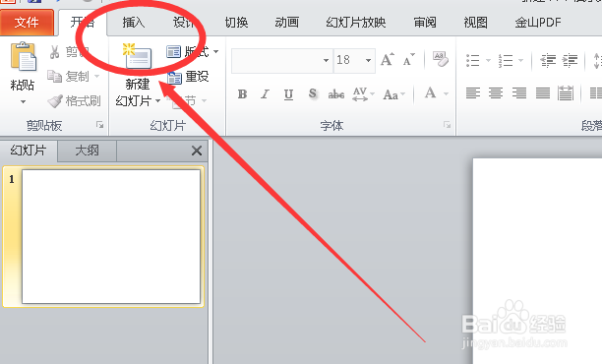The image size is (602, 364).
Task: Apply bullet list formatting
Action: pos(472,60)
